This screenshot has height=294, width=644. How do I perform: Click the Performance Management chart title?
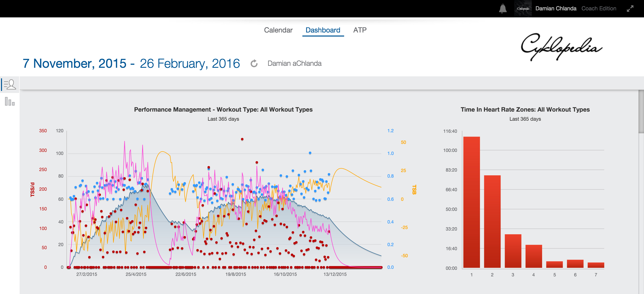pyautogui.click(x=223, y=110)
